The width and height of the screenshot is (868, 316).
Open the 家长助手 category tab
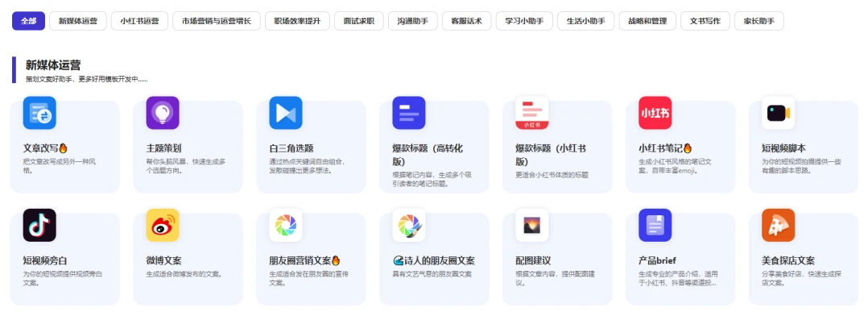(759, 21)
